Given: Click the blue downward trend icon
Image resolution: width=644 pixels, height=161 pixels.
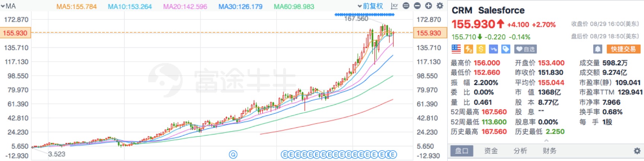Looking at the screenshot, I should point(493,49).
